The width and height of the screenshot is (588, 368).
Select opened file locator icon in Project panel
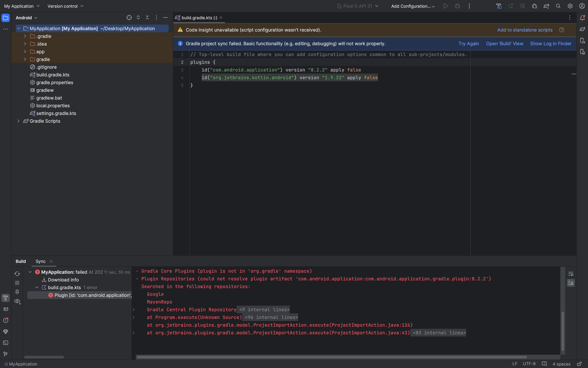pyautogui.click(x=129, y=18)
